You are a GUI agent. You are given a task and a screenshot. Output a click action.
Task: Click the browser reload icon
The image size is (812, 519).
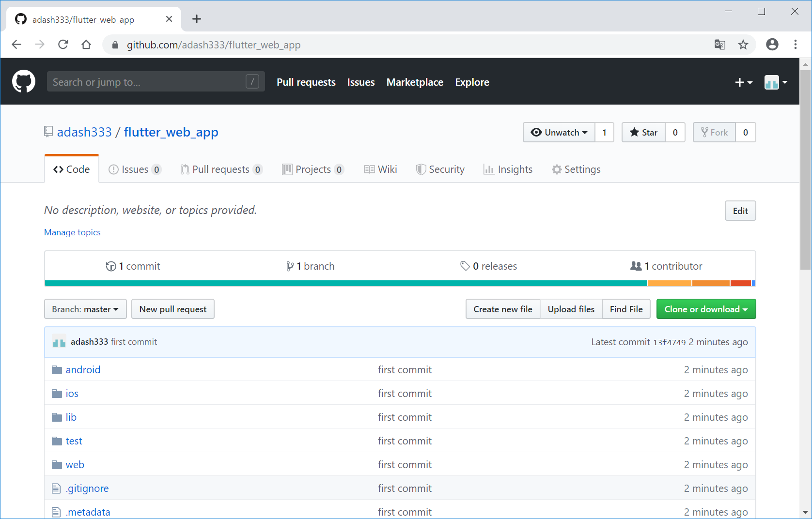tap(63, 45)
